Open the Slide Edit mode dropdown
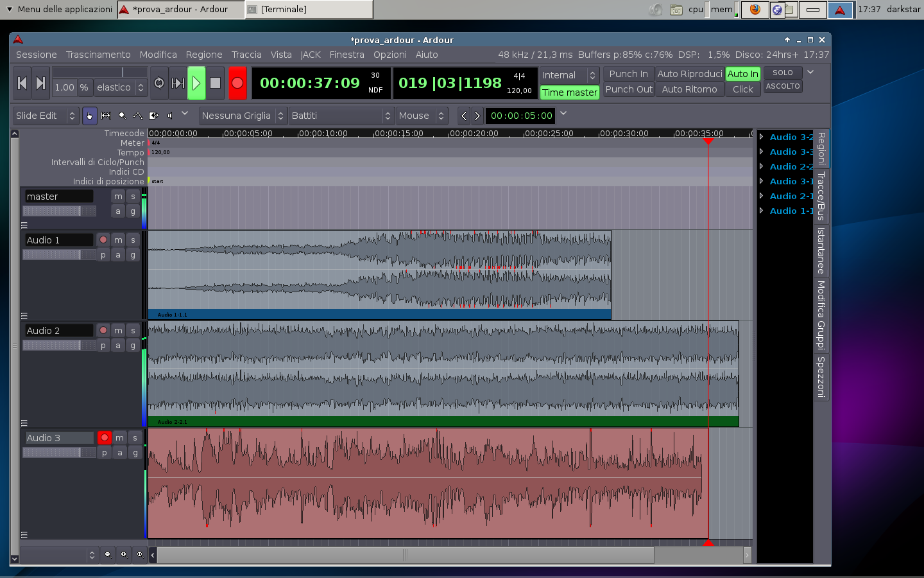The height and width of the screenshot is (578, 924). (x=46, y=116)
